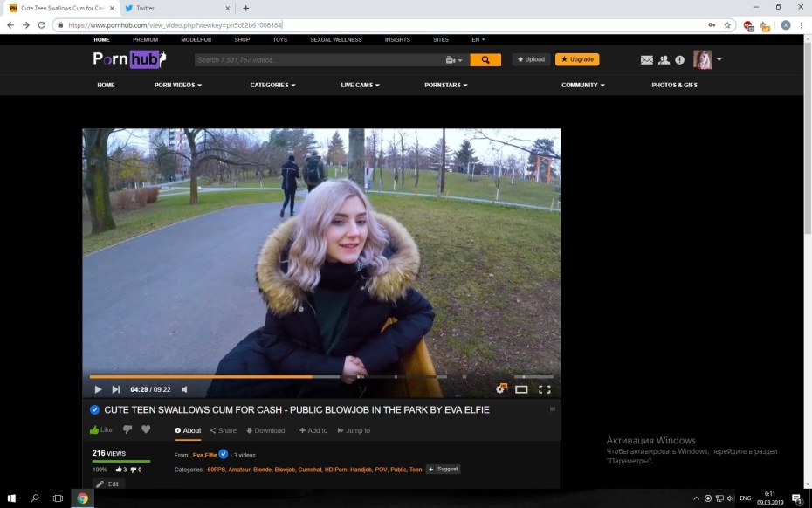The height and width of the screenshot is (508, 812).
Task: Open notifications via the exclamation icon
Action: (x=680, y=59)
